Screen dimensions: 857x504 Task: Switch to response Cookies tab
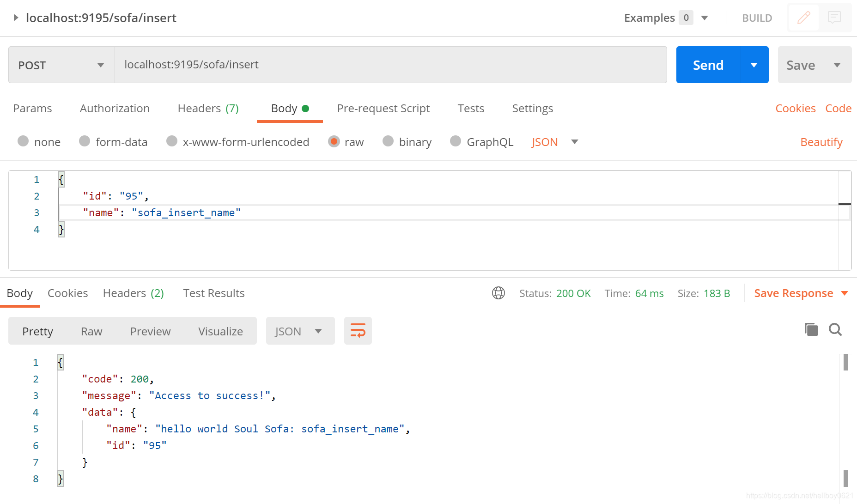point(67,293)
